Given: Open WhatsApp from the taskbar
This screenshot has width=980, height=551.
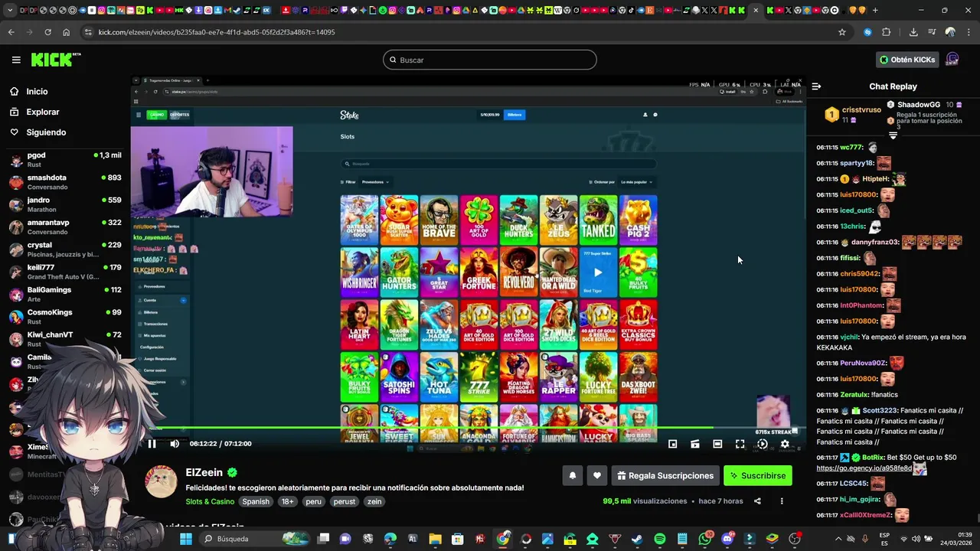Looking at the screenshot, I should [704, 539].
